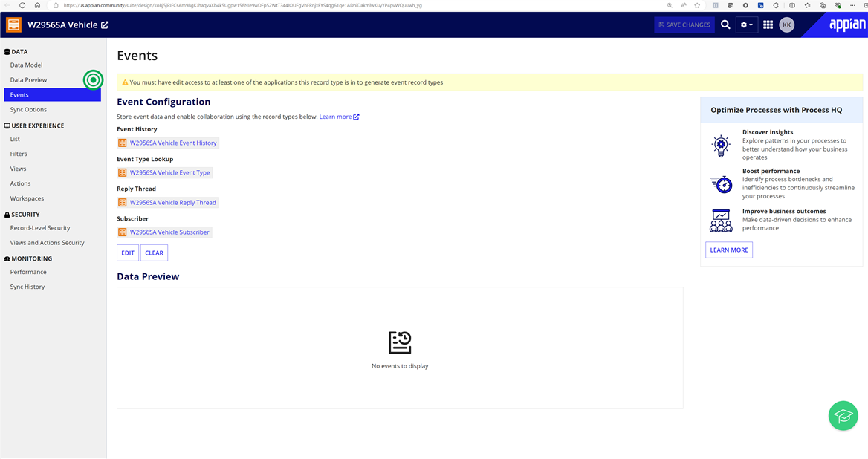Screen dimensions: 868x459
Task: Open the Actions section in sidebar
Action: point(20,183)
